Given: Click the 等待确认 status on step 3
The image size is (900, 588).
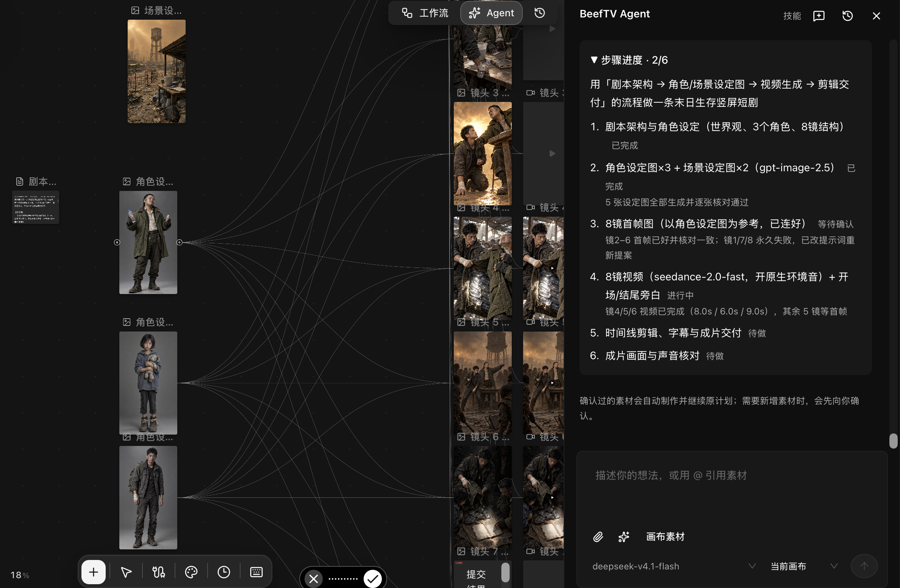Looking at the screenshot, I should [836, 224].
